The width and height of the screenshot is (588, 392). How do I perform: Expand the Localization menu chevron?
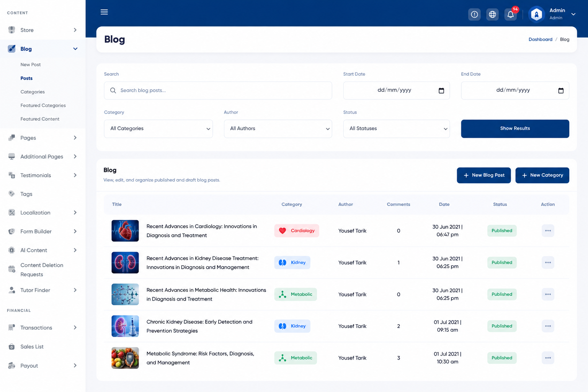[x=75, y=212]
